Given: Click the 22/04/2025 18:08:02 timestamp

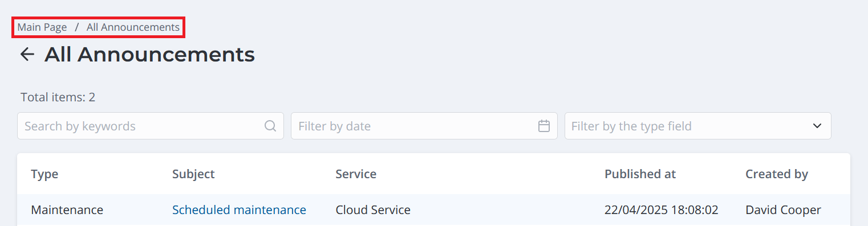Looking at the screenshot, I should (661, 210).
